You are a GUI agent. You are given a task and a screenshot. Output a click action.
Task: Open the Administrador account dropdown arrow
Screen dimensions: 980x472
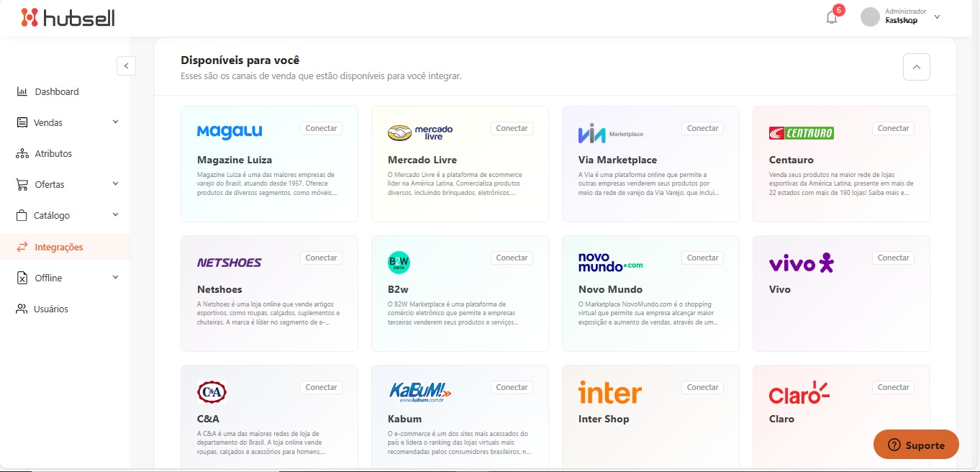tap(937, 17)
